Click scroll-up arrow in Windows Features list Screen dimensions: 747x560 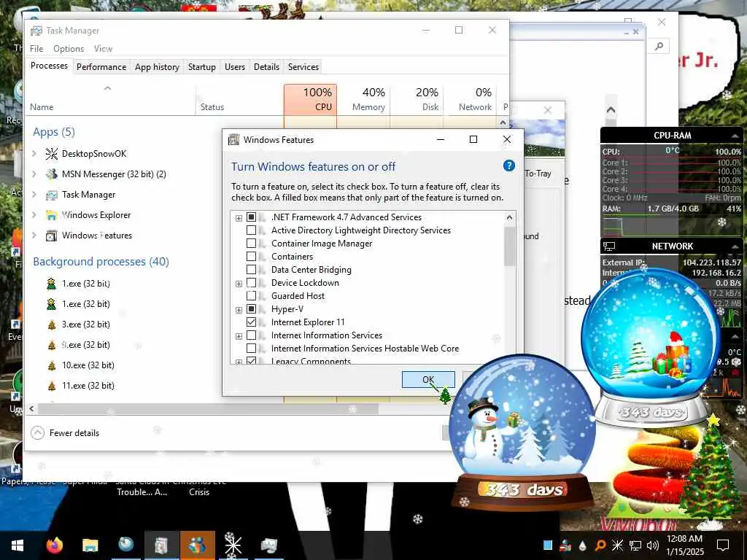509,217
